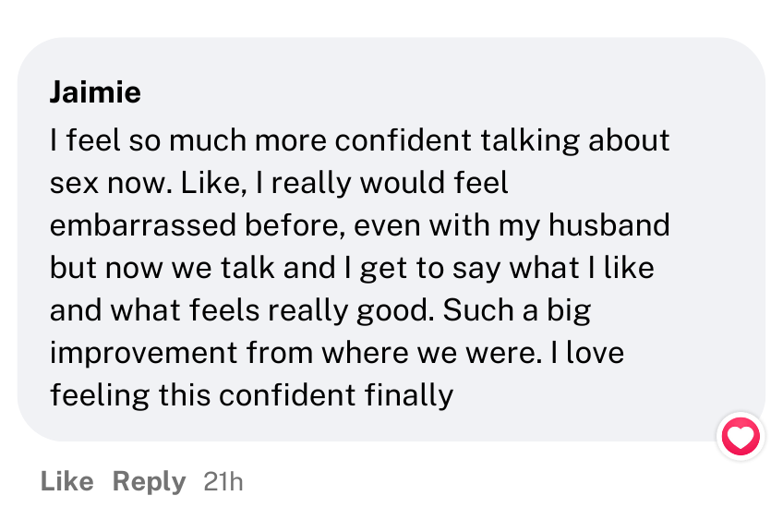The width and height of the screenshot is (783, 532).
Task: Click the word 'before,' in the comment
Action: [x=295, y=224]
